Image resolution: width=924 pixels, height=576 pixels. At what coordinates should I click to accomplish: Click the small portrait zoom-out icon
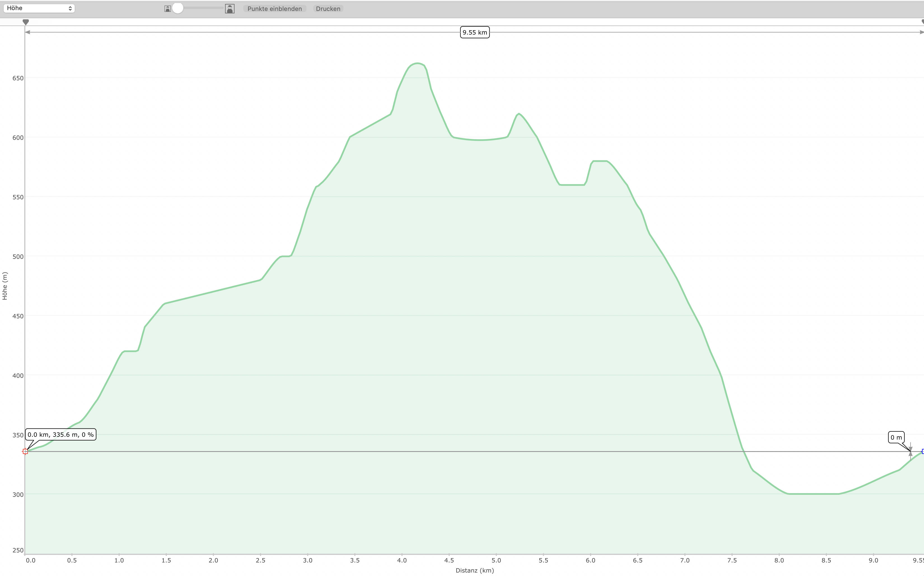[x=167, y=8]
